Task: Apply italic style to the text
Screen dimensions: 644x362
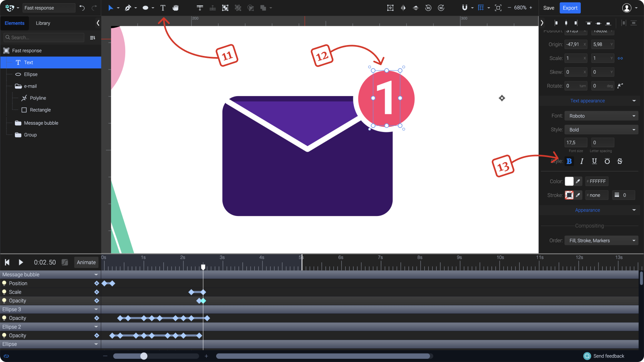Action: coord(582,161)
